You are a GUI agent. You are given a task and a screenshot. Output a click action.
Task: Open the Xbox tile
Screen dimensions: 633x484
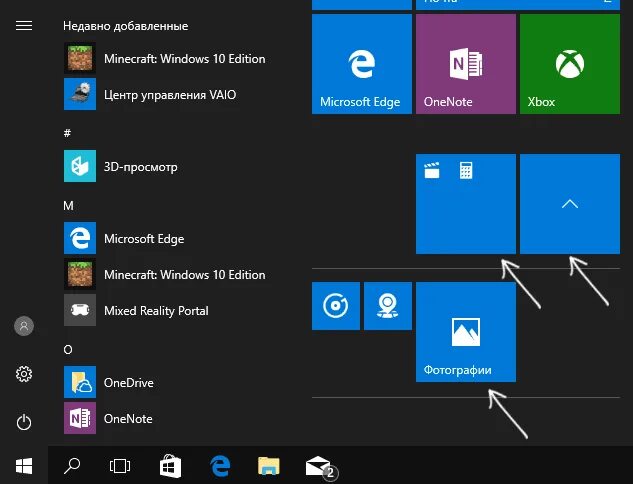point(570,64)
